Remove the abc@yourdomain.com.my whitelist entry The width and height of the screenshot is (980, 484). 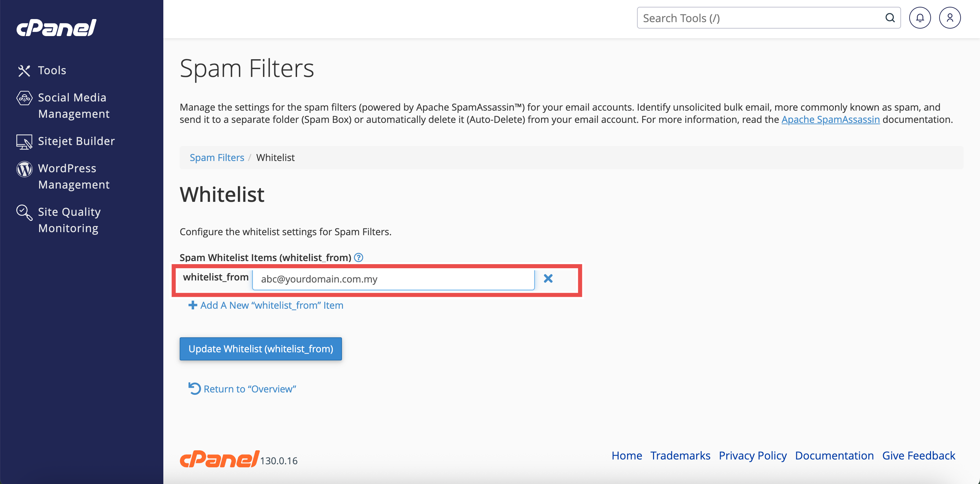(x=548, y=278)
